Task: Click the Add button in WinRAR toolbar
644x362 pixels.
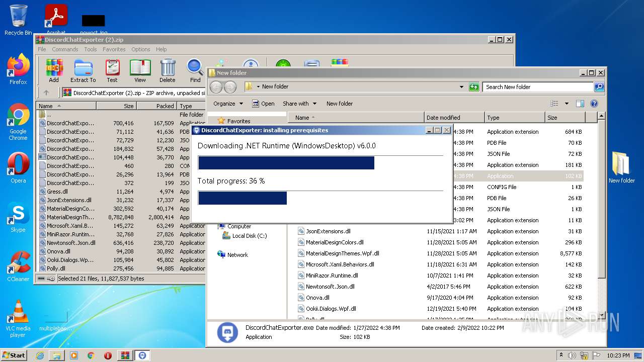Action: click(54, 70)
